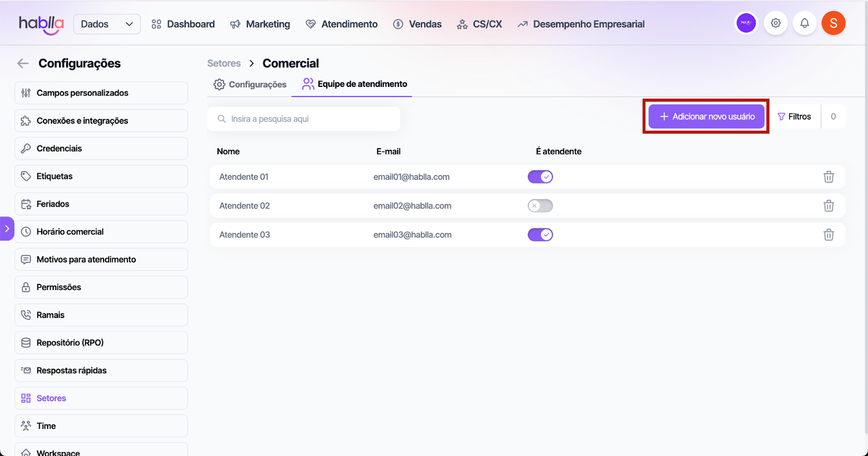
Task: Delete Atendente 01 with trash icon
Action: pyautogui.click(x=828, y=177)
